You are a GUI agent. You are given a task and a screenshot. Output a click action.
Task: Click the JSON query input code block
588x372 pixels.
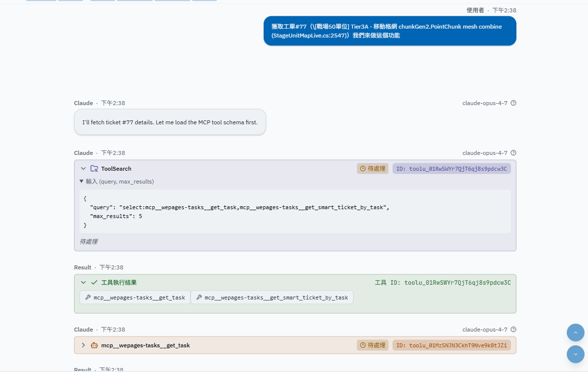295,212
